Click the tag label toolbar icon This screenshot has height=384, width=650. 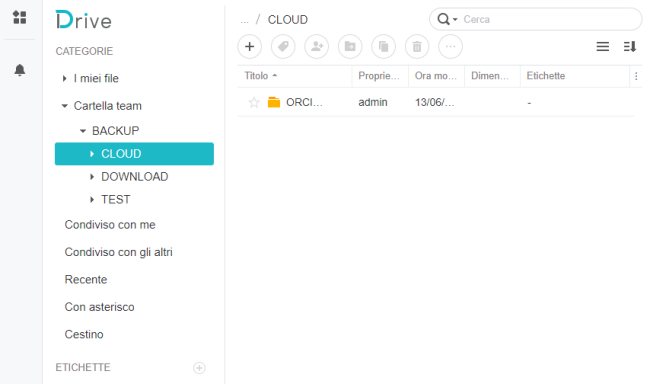pos(283,46)
